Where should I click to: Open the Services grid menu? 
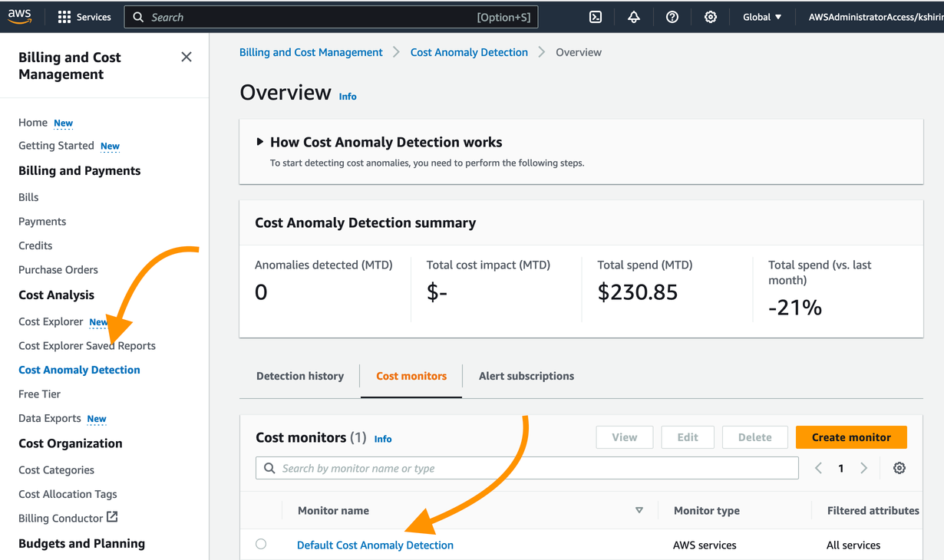pos(84,17)
